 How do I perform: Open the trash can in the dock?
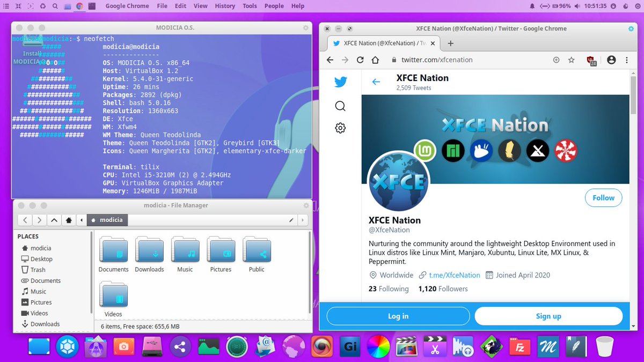click(x=604, y=346)
